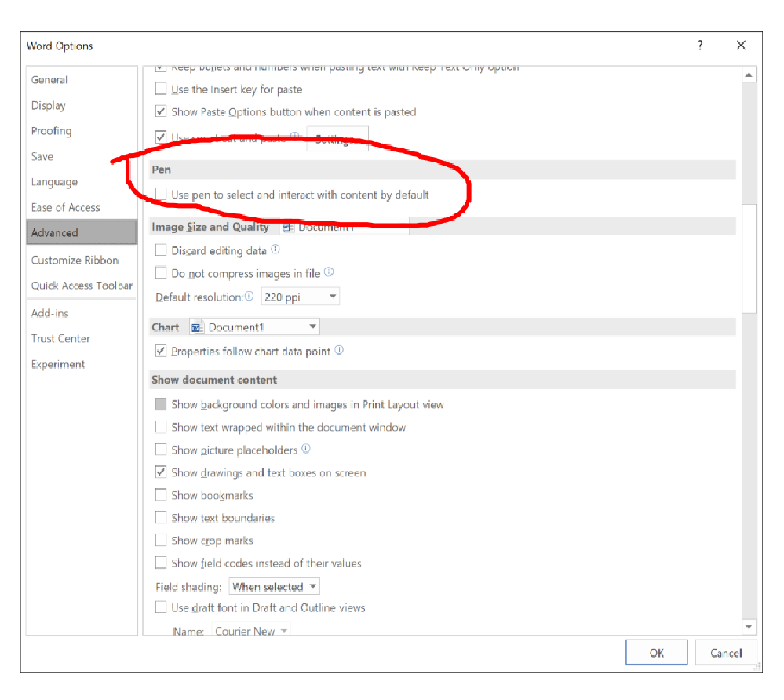Image resolution: width=784 pixels, height=700 pixels.
Task: Enable Use pen to select and interact checkbox
Action: 161,194
